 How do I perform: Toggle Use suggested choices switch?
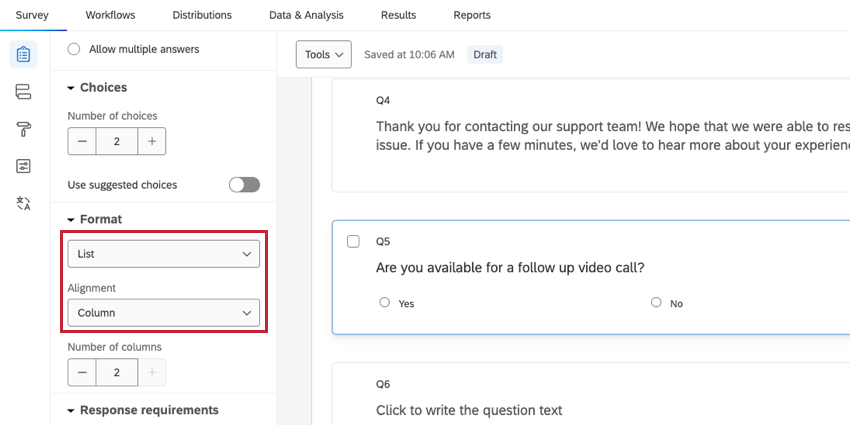click(244, 185)
